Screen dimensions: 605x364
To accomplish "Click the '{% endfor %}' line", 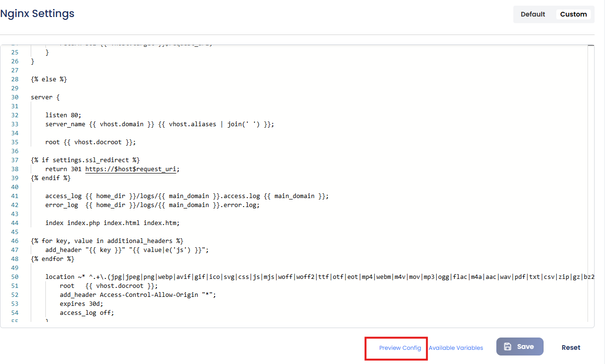I will (x=52, y=259).
